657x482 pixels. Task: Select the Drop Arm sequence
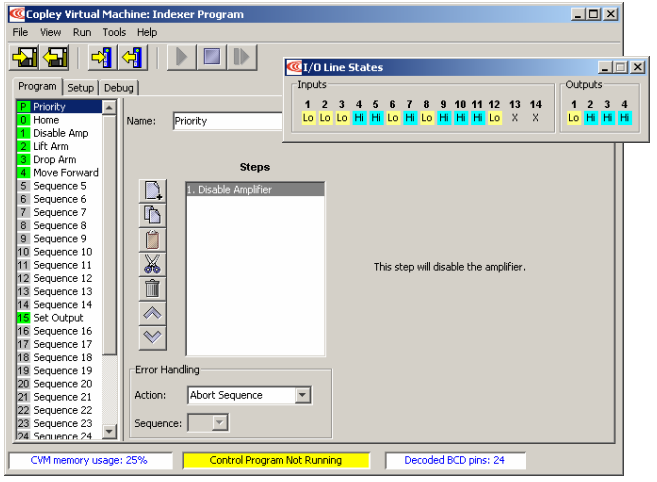coord(59,159)
